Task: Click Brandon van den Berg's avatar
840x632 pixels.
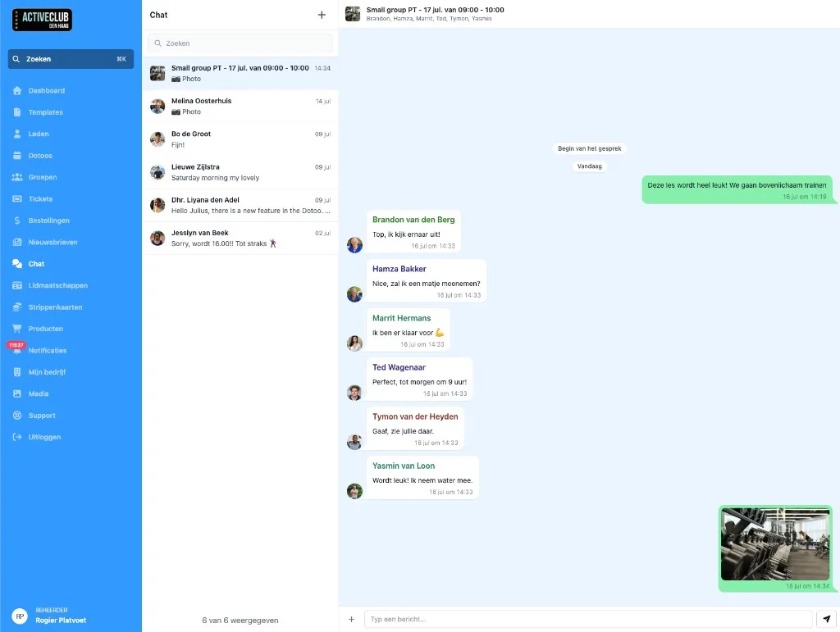Action: coord(354,245)
